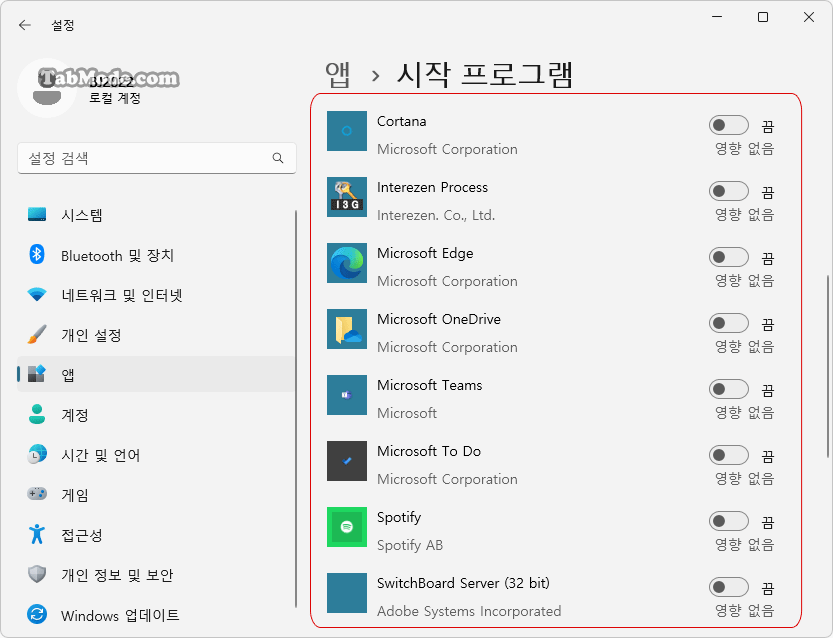833x638 pixels.
Task: Enable Microsoft Edge at startup
Action: point(728,257)
